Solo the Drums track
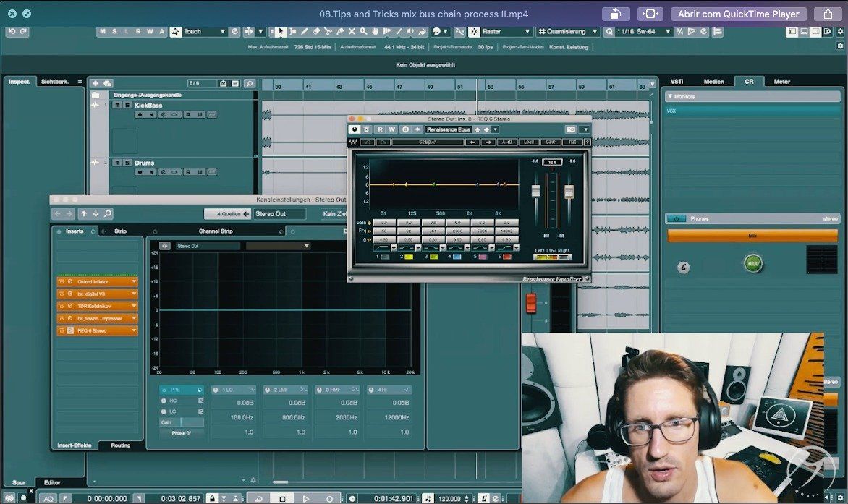848x504 pixels. (x=127, y=163)
